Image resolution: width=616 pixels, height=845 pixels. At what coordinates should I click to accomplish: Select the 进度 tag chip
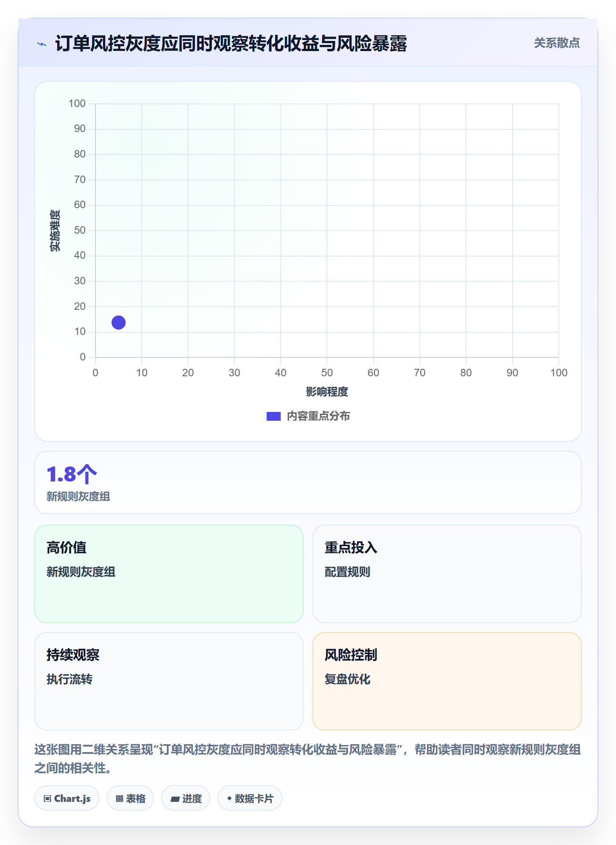pos(186,798)
